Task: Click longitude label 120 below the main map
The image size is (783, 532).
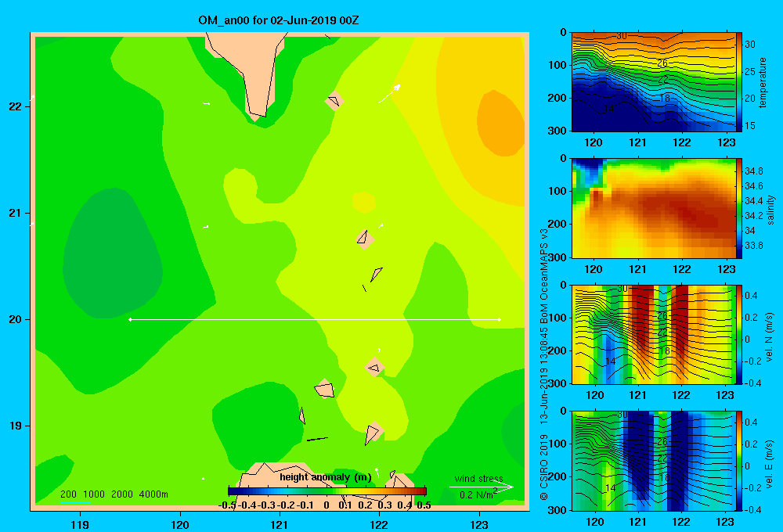Action: click(x=180, y=524)
